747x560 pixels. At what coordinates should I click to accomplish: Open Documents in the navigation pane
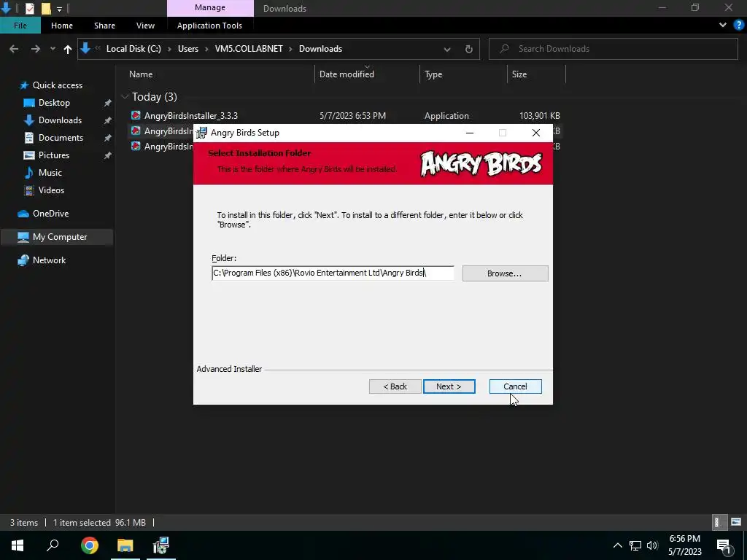61,138
